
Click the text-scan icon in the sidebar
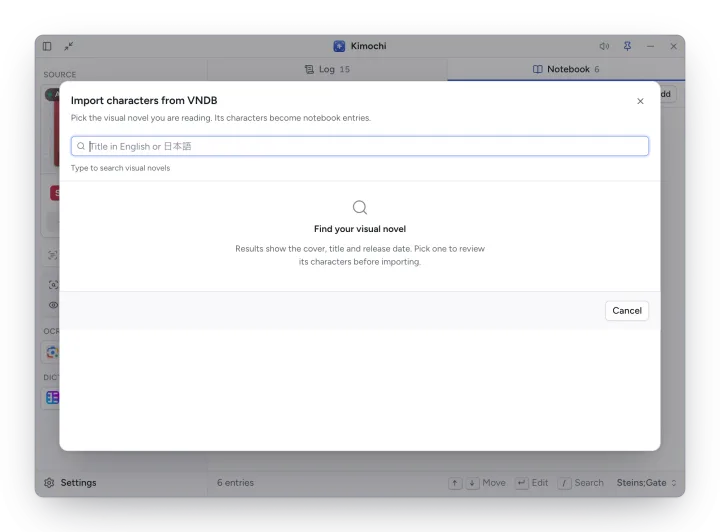click(53, 255)
